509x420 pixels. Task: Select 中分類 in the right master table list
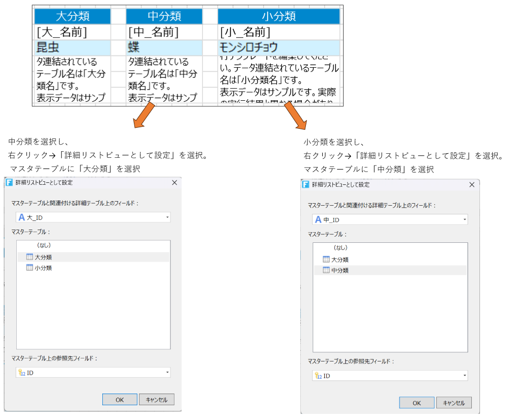click(390, 270)
